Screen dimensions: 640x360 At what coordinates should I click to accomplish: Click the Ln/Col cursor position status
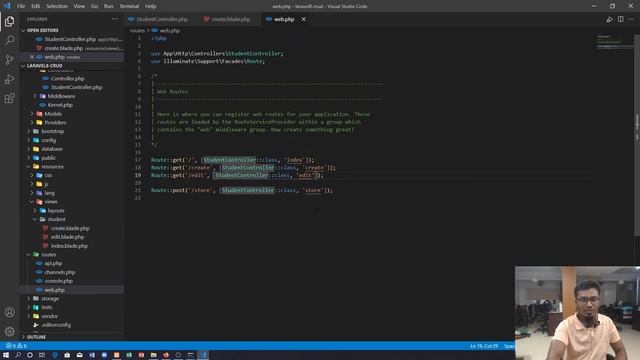point(484,346)
